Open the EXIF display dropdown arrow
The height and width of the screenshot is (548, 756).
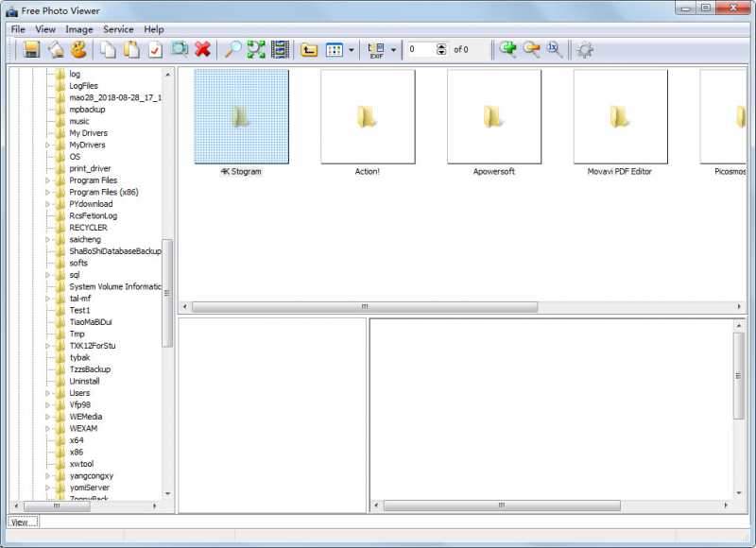coord(395,52)
